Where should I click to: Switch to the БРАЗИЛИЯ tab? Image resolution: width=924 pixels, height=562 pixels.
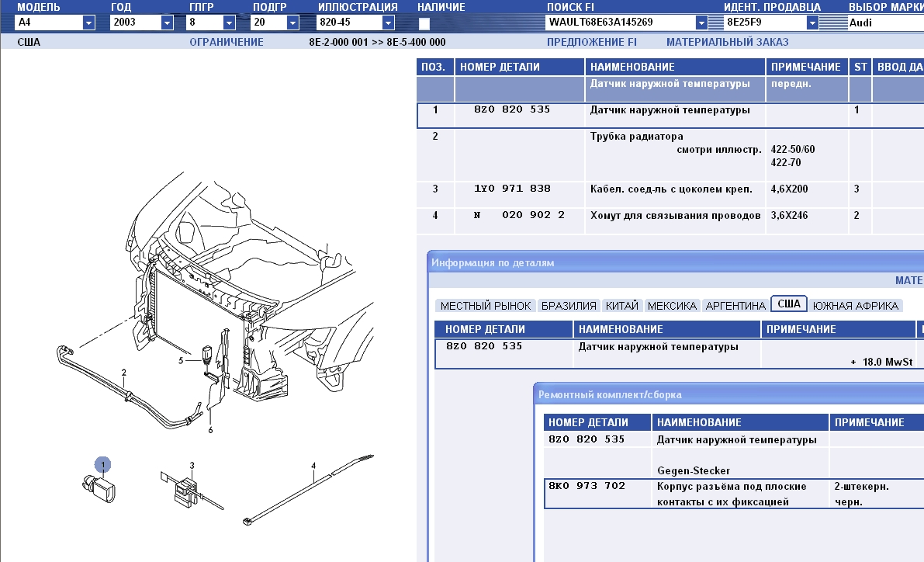[x=569, y=306]
